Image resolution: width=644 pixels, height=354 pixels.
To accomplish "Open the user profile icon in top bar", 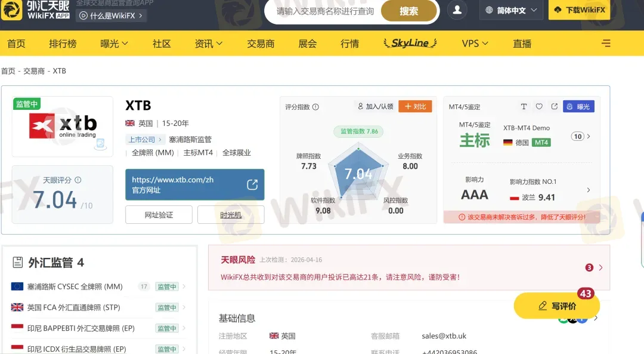I will coord(457,10).
